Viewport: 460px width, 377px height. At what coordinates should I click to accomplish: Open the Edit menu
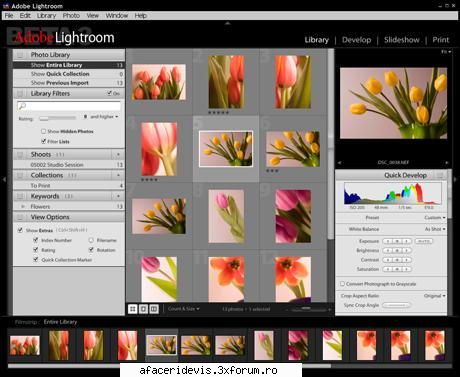25,16
